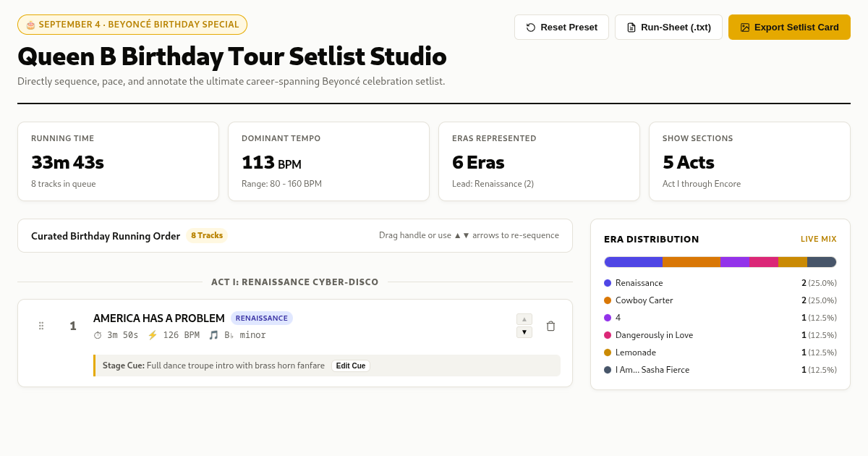The width and height of the screenshot is (868, 456).
Task: Click the music note key icon
Action: coord(213,335)
